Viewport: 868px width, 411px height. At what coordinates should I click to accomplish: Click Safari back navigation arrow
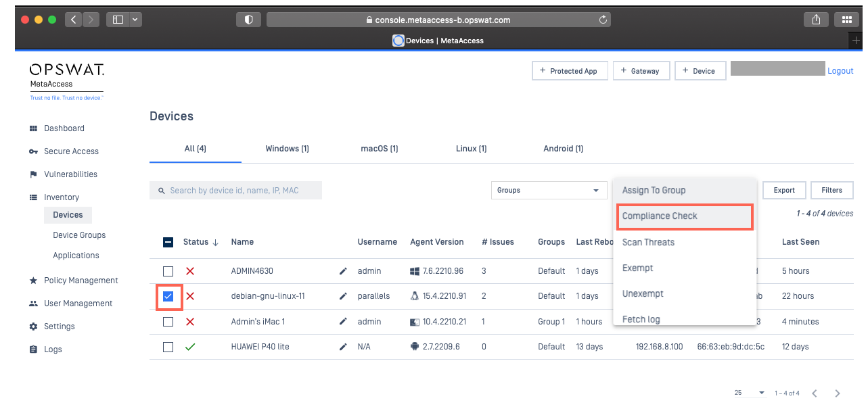pos(74,20)
